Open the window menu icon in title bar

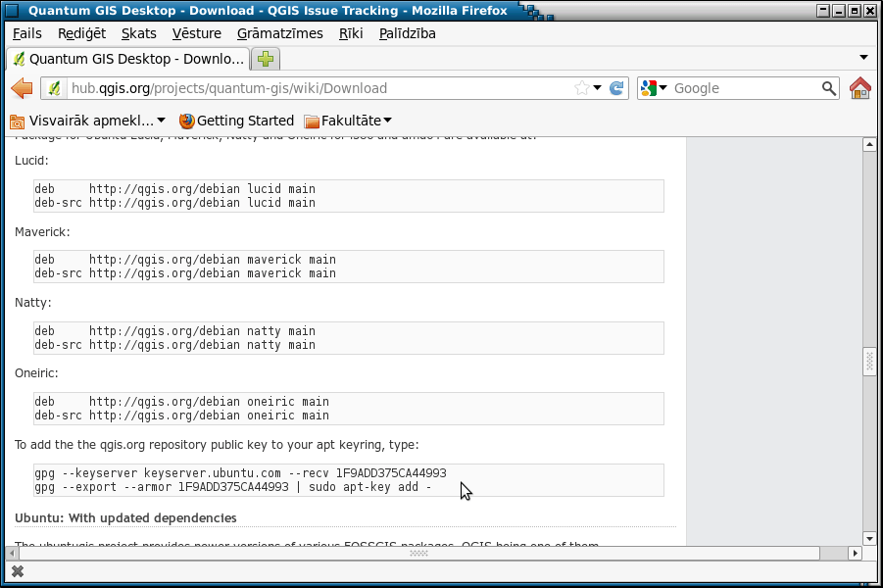(12, 11)
